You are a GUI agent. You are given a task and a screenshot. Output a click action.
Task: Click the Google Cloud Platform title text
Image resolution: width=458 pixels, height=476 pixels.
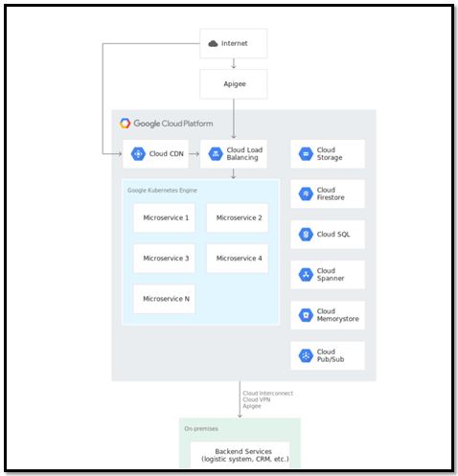click(x=173, y=124)
